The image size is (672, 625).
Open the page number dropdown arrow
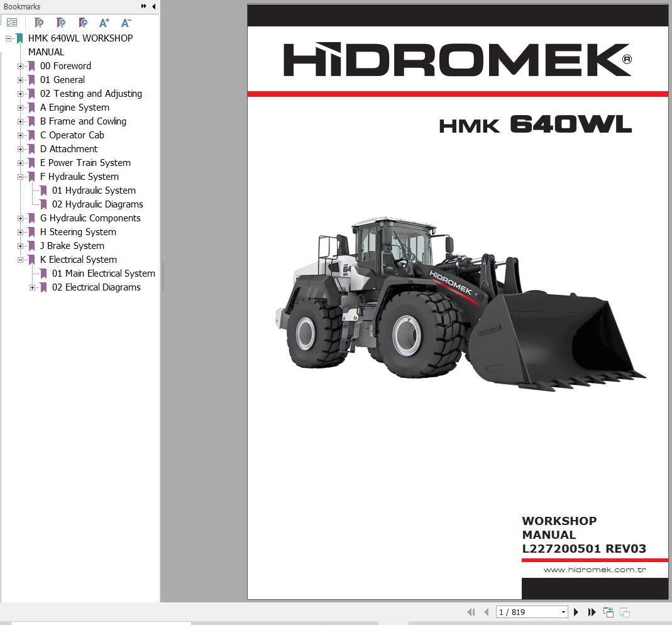point(564,612)
